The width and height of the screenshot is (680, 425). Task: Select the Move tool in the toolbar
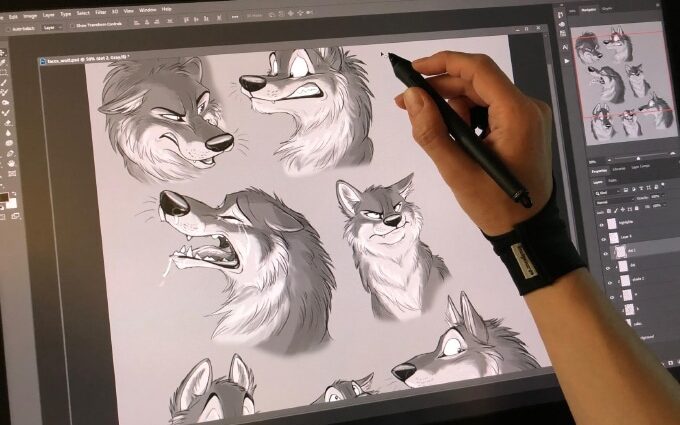(3, 53)
